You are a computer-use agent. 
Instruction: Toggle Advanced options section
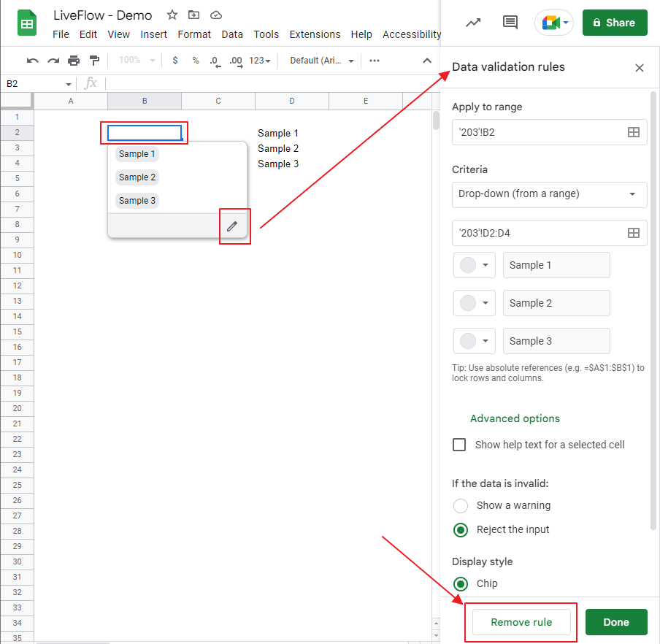tap(515, 418)
